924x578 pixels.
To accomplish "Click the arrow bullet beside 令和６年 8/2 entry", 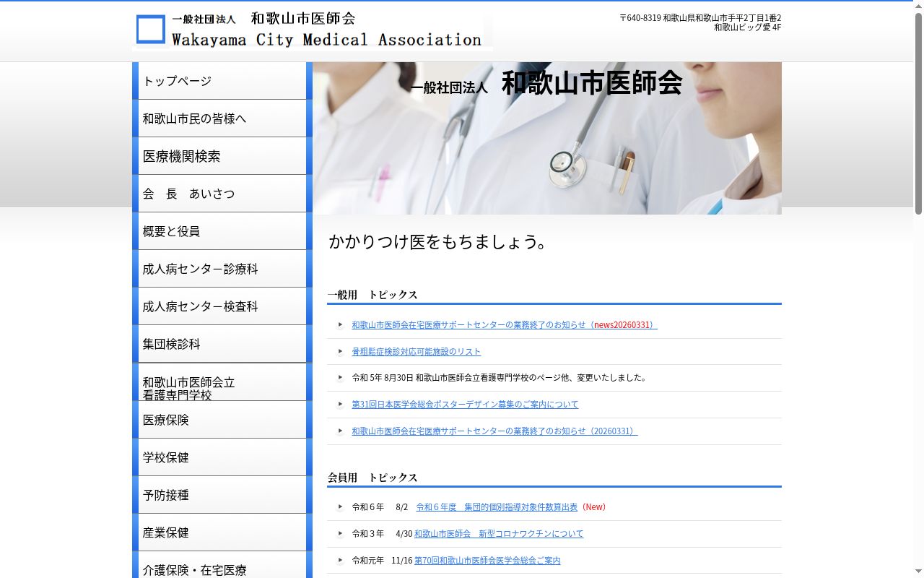I will [x=340, y=507].
